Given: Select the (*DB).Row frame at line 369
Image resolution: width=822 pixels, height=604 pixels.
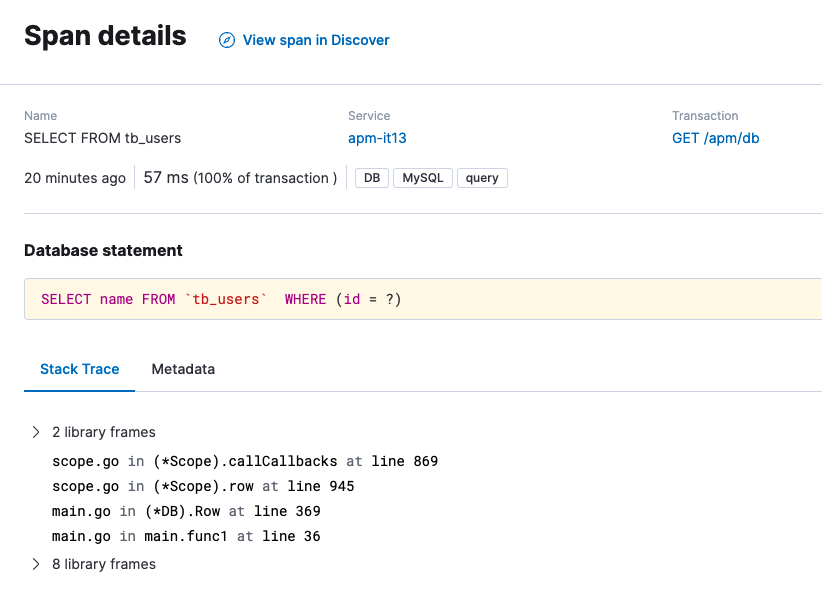Looking at the screenshot, I should [186, 511].
